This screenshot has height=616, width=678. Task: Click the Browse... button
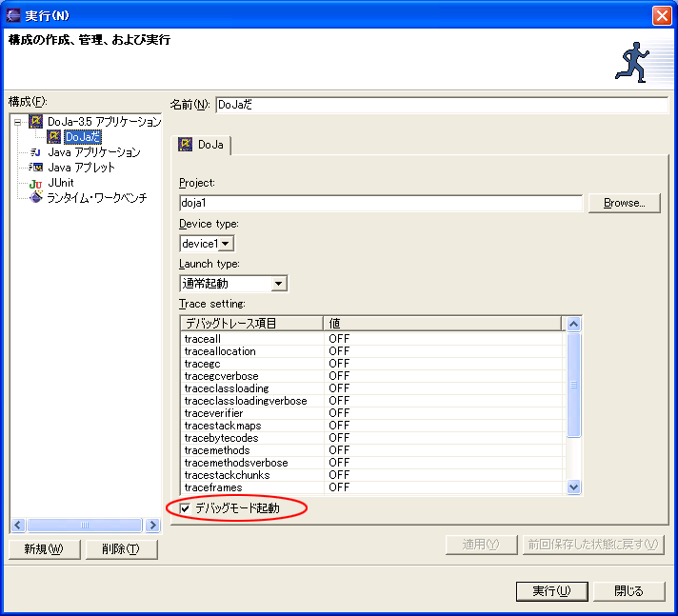click(624, 203)
